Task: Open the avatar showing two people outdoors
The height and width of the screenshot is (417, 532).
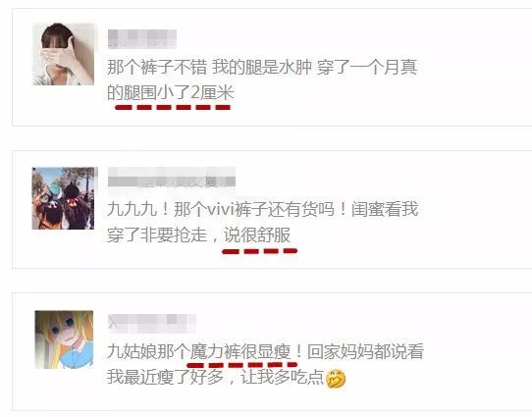Action: 63,198
